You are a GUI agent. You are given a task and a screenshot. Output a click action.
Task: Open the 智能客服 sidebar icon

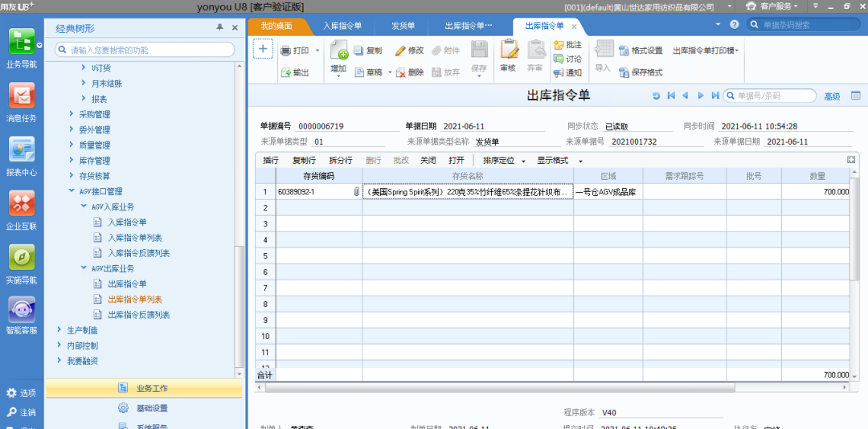coord(22,310)
